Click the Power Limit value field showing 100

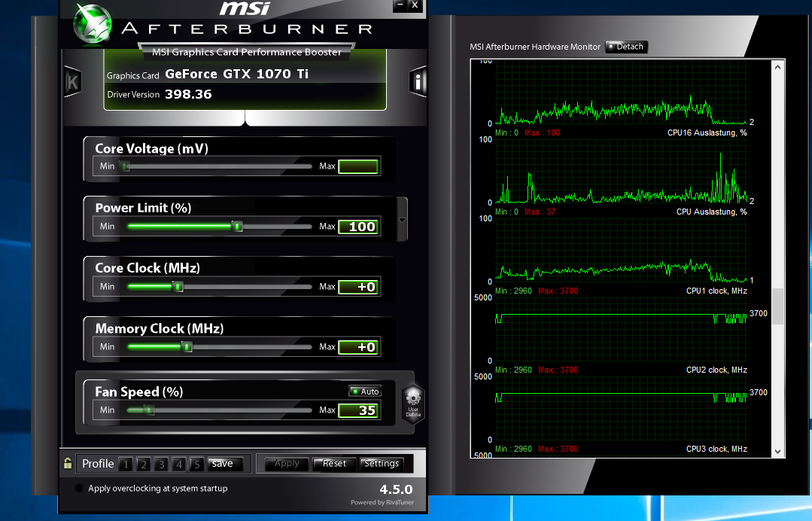pos(358,227)
